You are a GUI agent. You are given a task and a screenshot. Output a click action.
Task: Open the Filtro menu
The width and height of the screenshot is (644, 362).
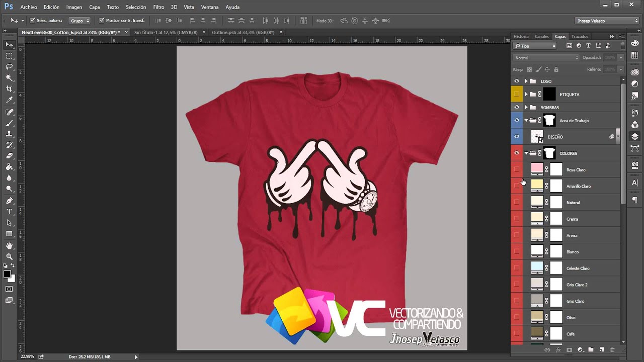pos(158,7)
